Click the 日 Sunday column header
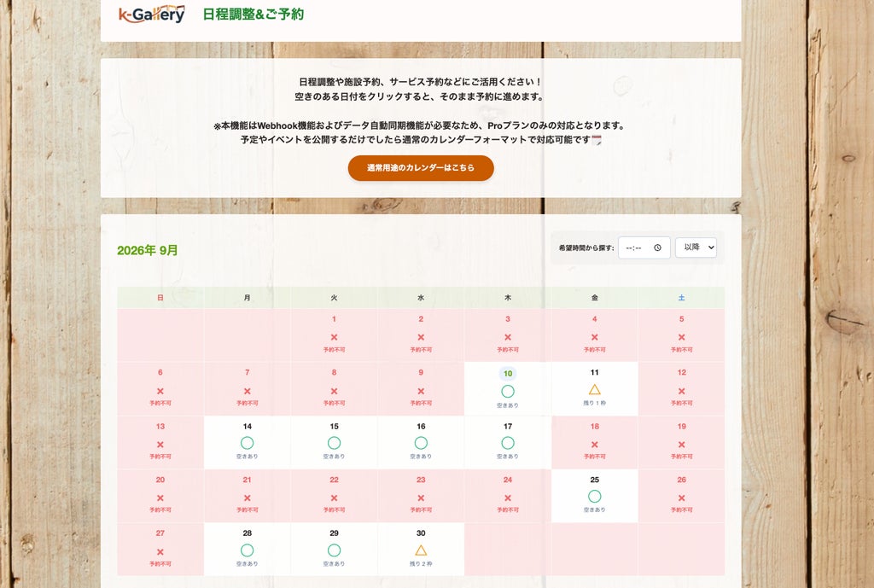The width and height of the screenshot is (874, 588). (x=160, y=298)
